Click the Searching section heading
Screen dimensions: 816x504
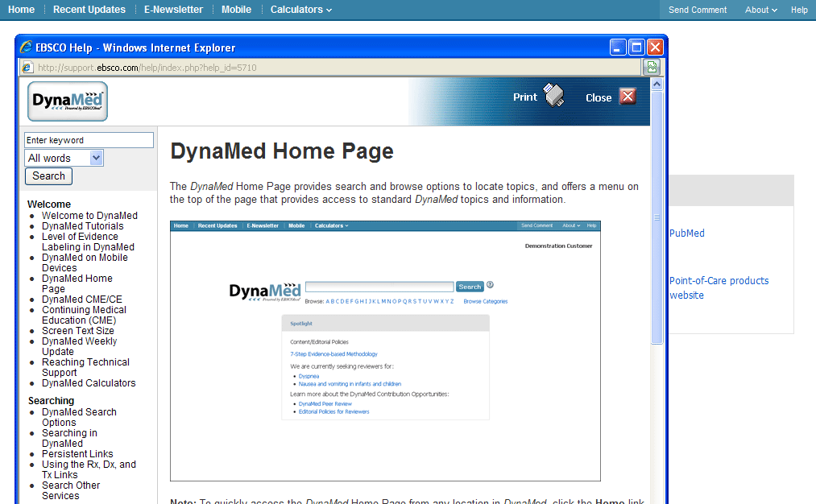coord(51,401)
